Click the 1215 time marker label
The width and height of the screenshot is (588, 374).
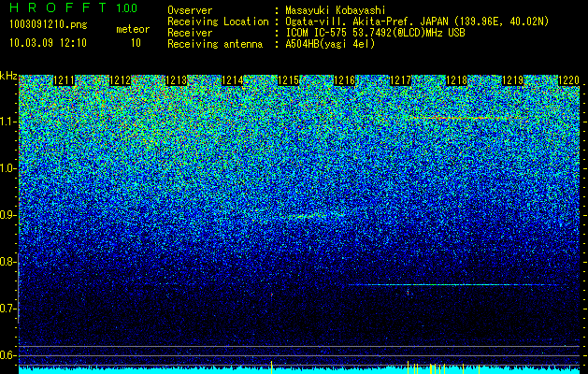(x=288, y=80)
